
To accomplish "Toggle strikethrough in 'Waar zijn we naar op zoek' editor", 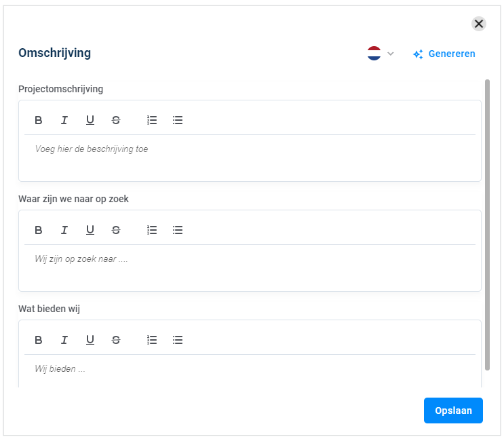I will (116, 230).
